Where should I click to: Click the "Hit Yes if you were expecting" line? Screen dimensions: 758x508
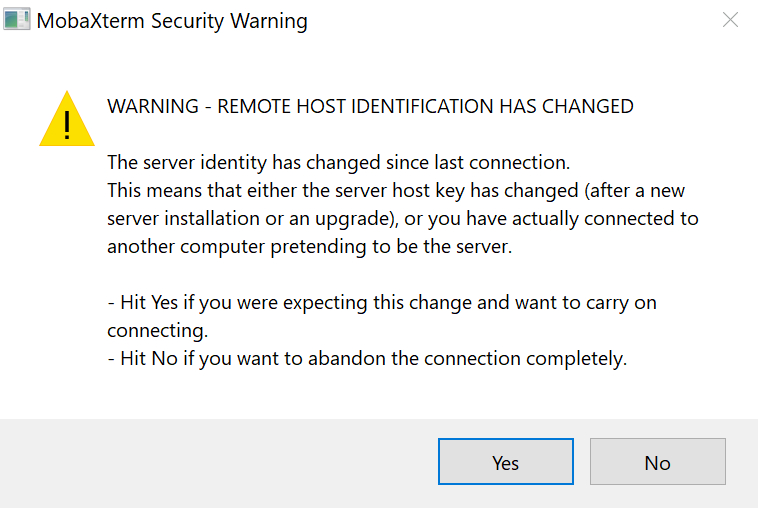point(381,302)
